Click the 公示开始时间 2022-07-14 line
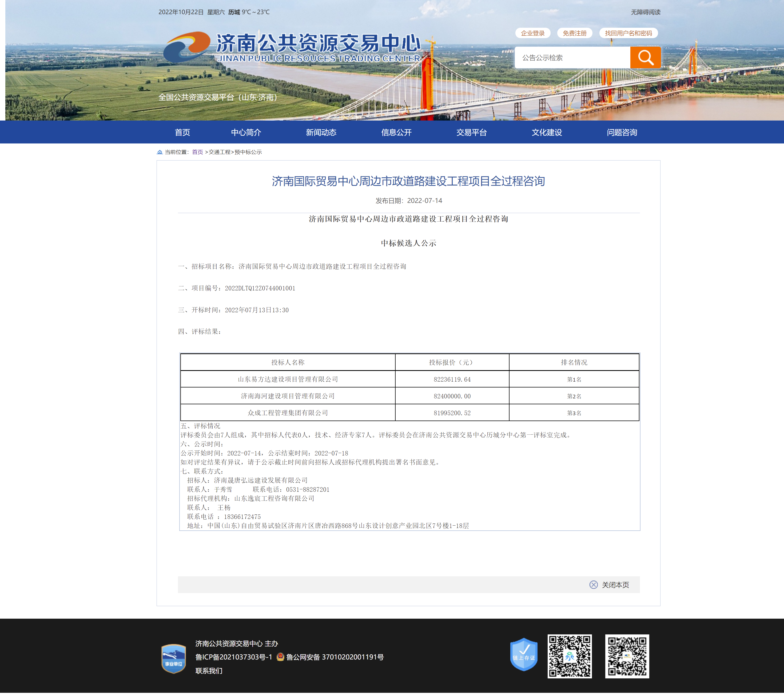The image size is (784, 700). pos(264,453)
